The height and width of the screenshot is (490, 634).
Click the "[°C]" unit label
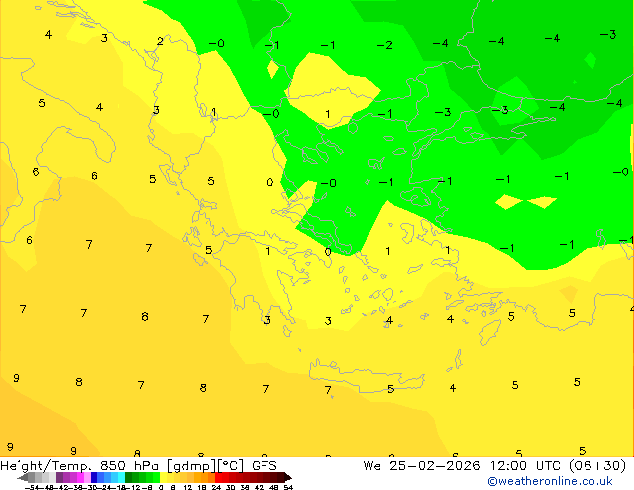(x=231, y=466)
